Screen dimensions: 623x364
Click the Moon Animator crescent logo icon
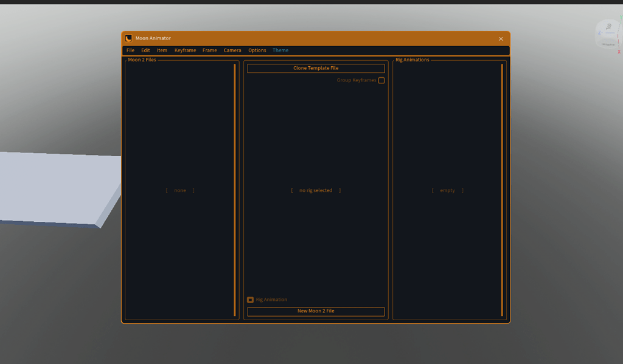[128, 38]
